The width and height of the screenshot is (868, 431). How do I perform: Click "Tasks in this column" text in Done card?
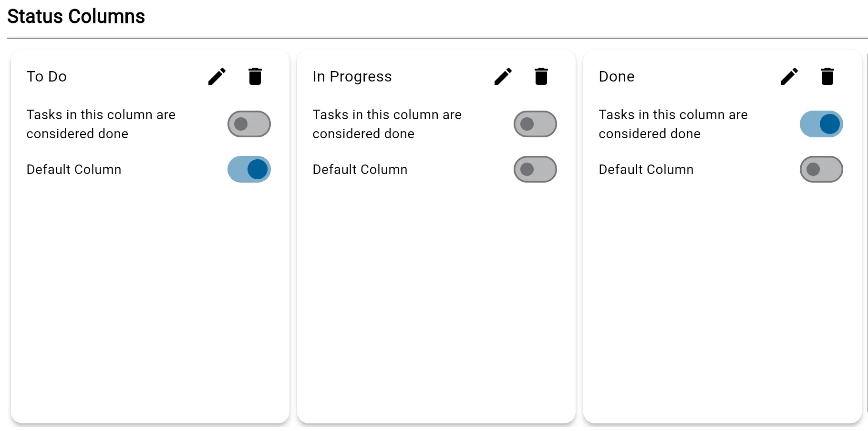click(673, 115)
